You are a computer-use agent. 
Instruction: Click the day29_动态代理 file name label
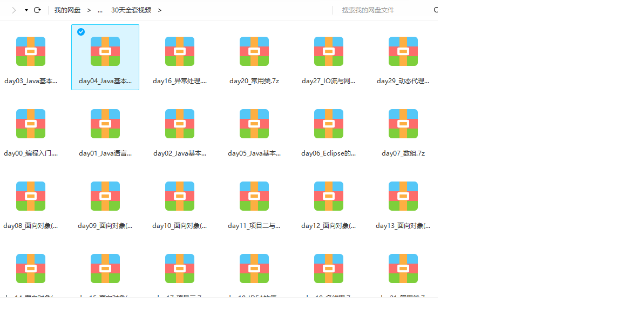click(x=403, y=81)
